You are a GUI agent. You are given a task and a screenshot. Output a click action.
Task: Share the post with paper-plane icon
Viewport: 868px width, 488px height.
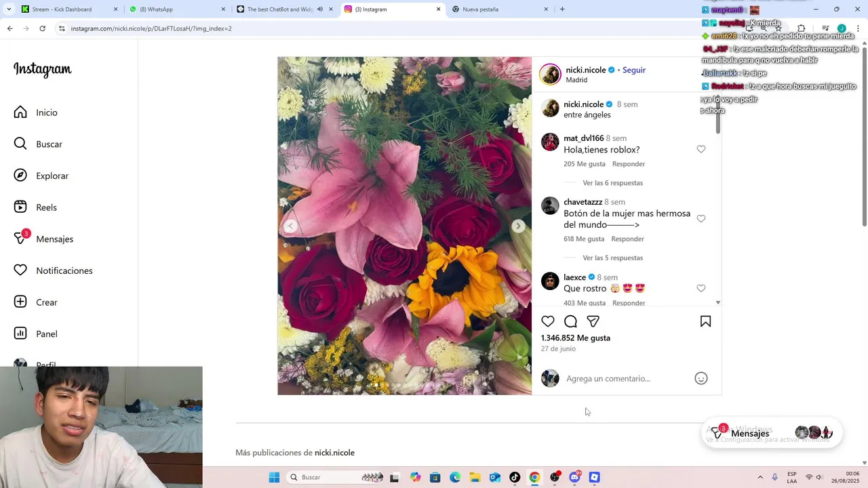pyautogui.click(x=593, y=321)
